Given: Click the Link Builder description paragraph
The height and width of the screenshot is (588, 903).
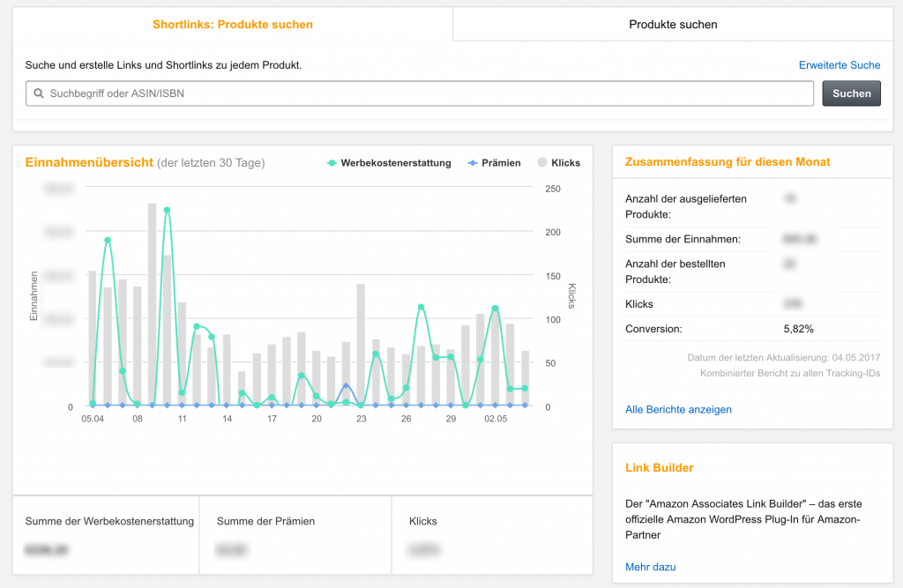Looking at the screenshot, I should point(743,519).
